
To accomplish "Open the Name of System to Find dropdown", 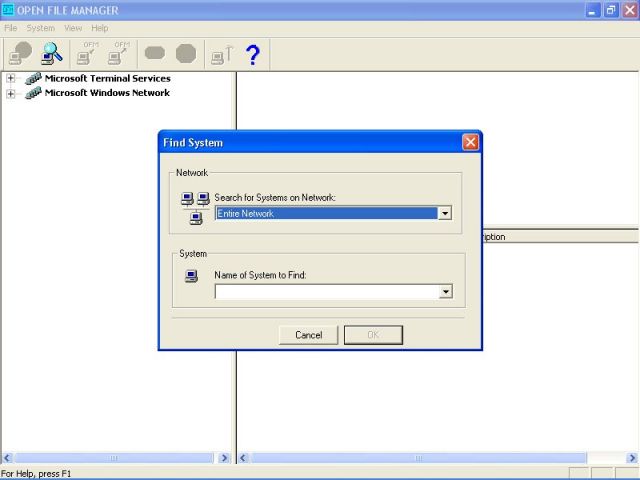I will (445, 291).
